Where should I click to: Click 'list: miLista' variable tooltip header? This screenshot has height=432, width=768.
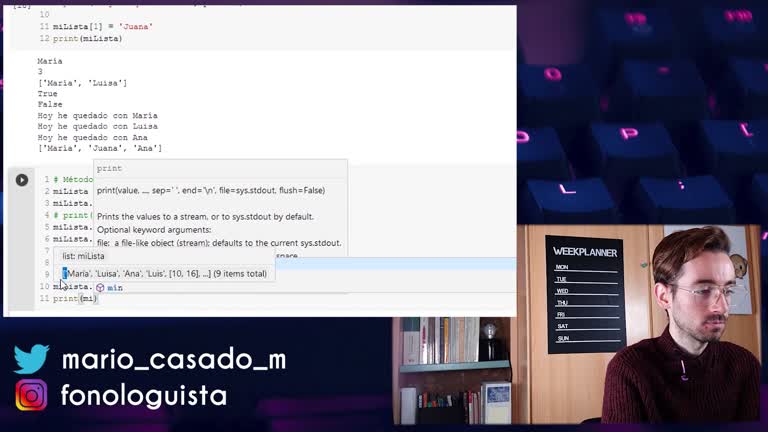click(x=83, y=256)
